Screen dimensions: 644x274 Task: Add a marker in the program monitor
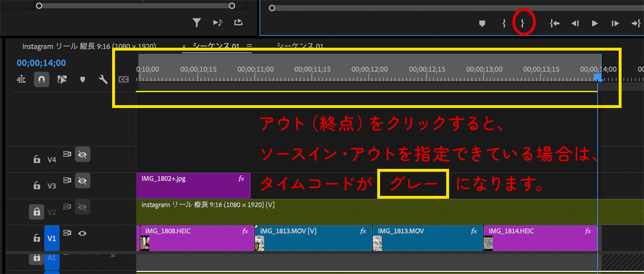(482, 23)
